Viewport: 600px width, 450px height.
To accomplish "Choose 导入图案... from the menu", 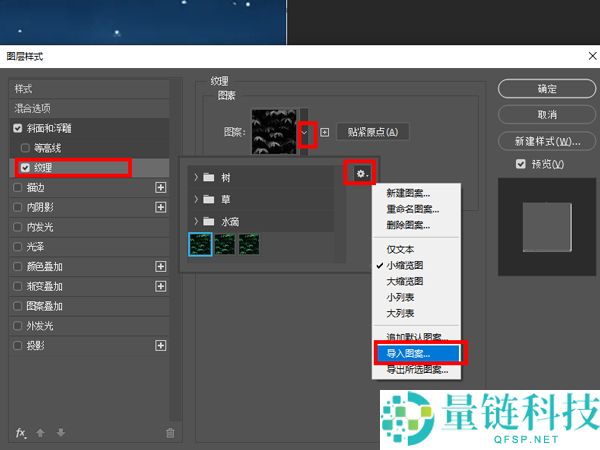I will [420, 353].
